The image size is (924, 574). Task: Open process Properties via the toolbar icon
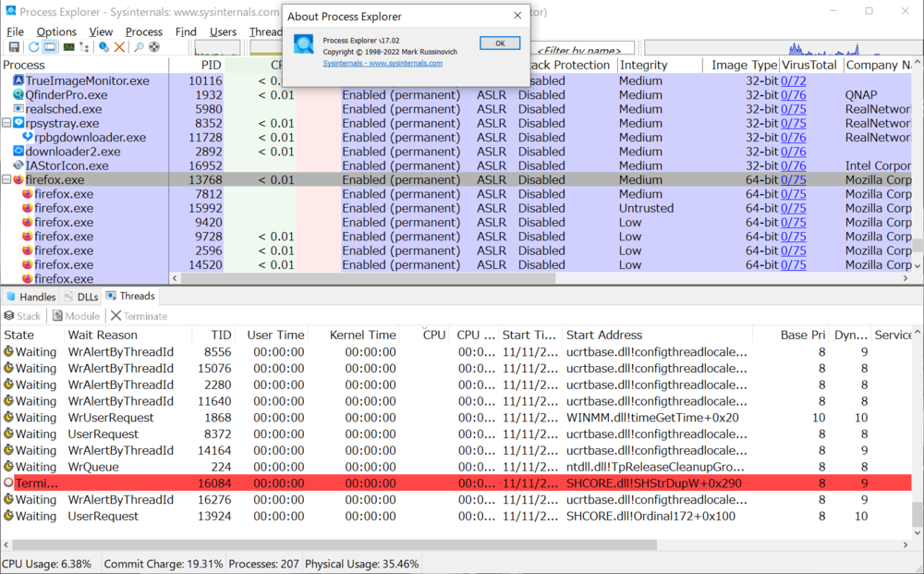[103, 47]
